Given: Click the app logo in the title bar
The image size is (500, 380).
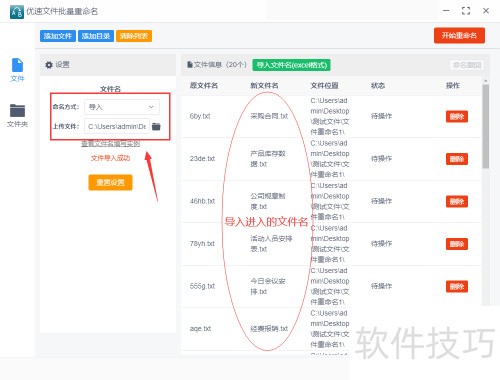Looking at the screenshot, I should [x=17, y=12].
